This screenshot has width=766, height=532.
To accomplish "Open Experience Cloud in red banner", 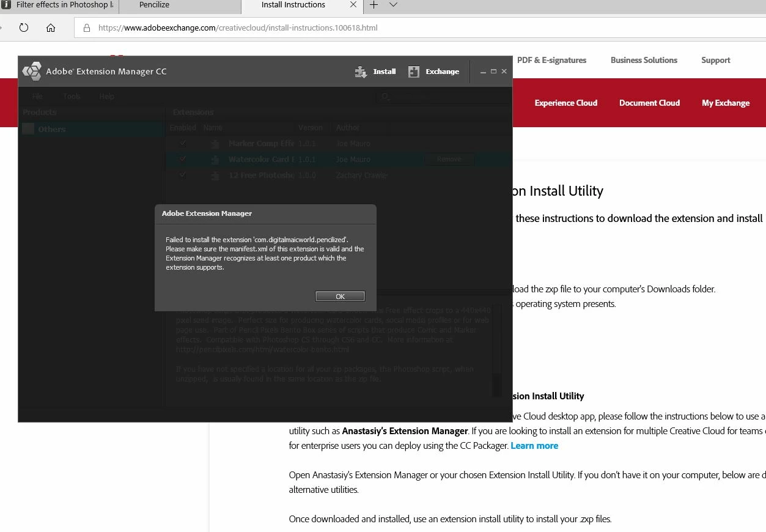I will pos(566,103).
